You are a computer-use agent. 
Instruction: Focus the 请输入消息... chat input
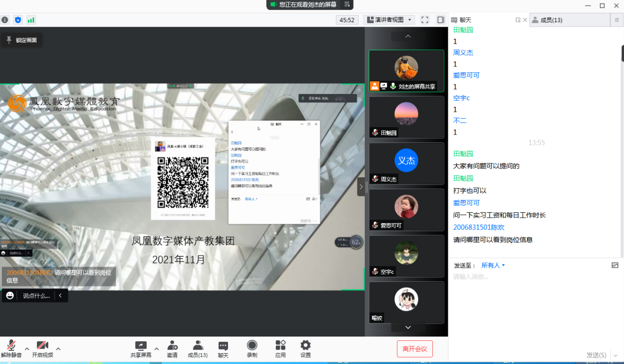[x=536, y=277]
